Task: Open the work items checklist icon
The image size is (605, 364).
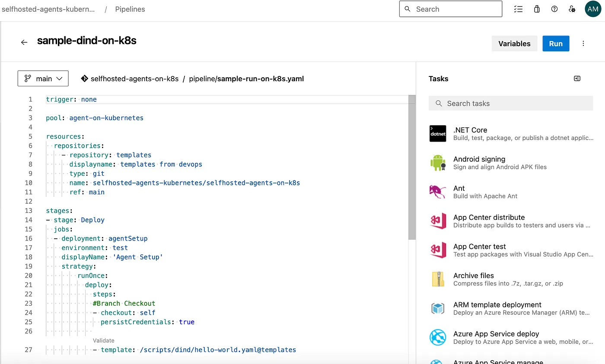Action: pos(519,9)
